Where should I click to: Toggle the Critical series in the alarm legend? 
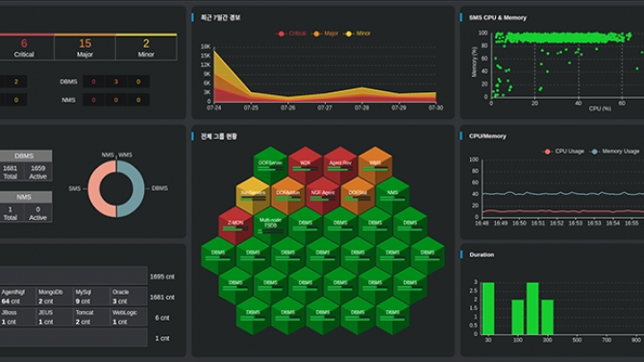pyautogui.click(x=292, y=34)
